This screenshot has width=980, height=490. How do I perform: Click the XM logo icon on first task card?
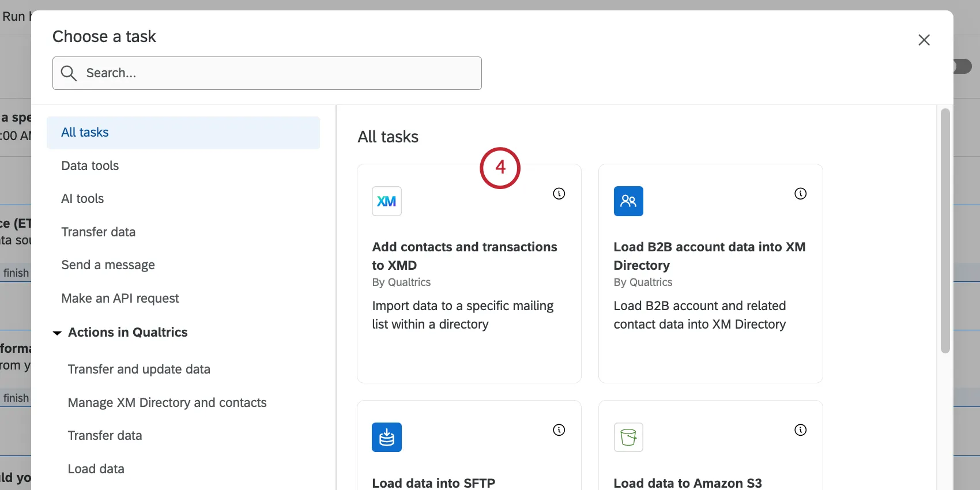tap(386, 201)
